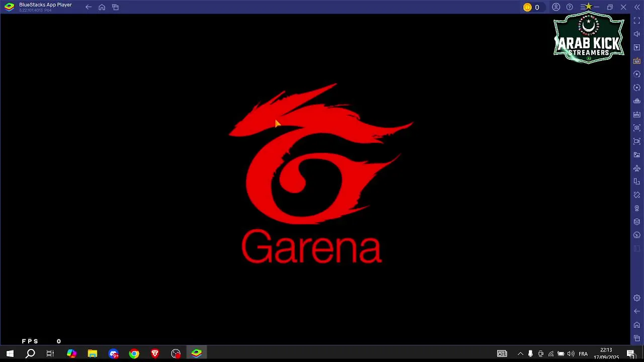Viewport: 644px width, 362px height.
Task: Toggle the lock cursor sidebar icon
Action: pos(637,47)
